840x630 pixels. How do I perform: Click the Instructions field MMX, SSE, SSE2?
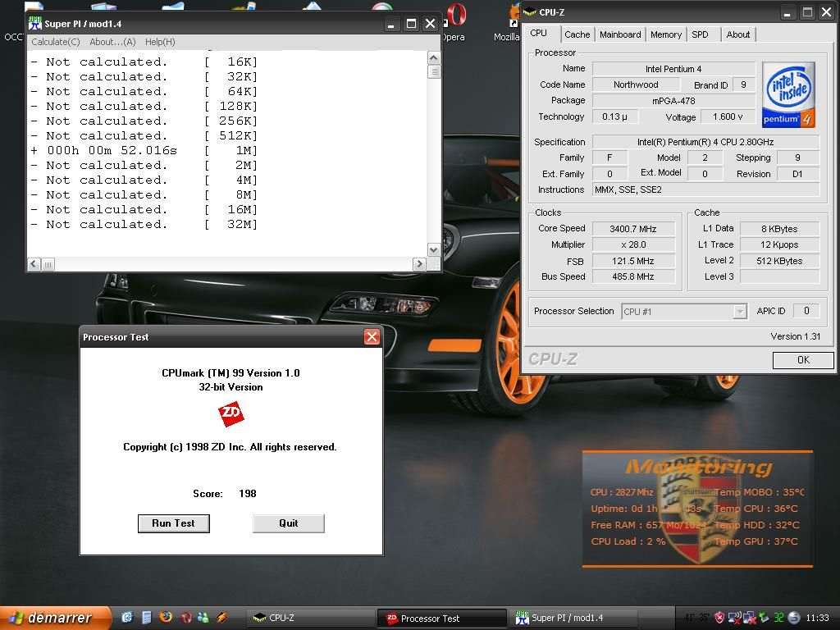pyautogui.click(x=705, y=189)
